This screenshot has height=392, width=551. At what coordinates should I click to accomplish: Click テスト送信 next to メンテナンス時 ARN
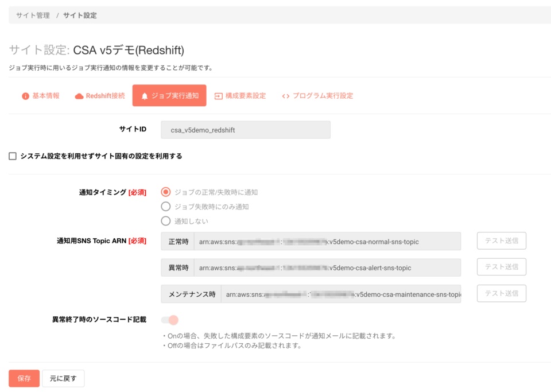point(501,293)
